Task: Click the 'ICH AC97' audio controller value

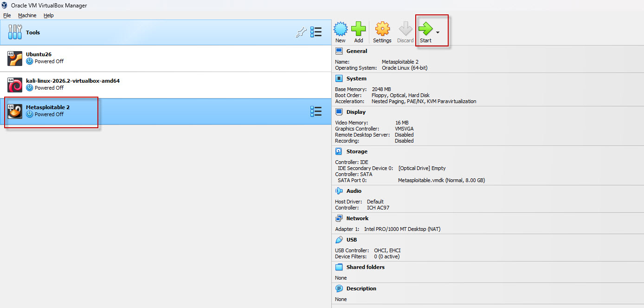Action: click(x=378, y=208)
